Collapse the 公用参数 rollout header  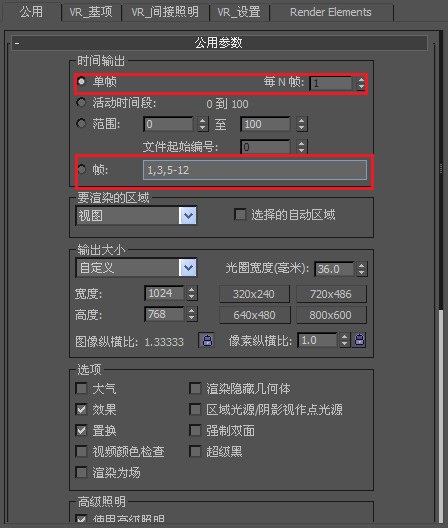pos(219,43)
